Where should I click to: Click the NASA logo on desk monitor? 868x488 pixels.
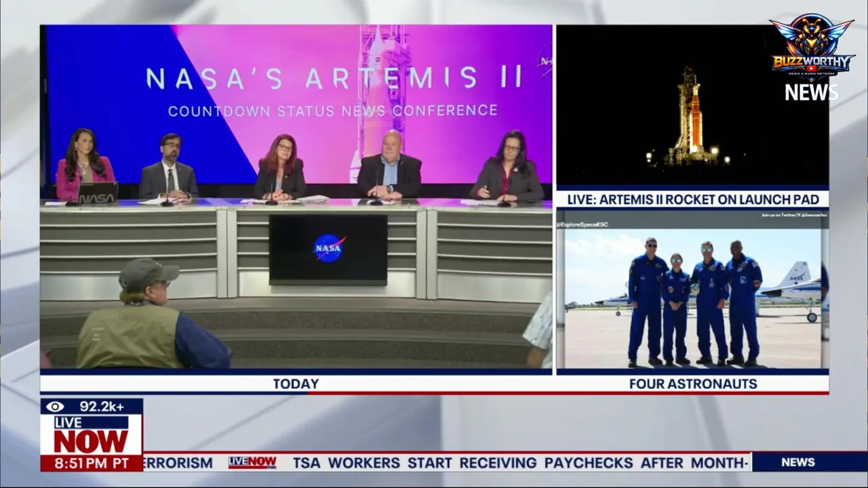pyautogui.click(x=329, y=248)
